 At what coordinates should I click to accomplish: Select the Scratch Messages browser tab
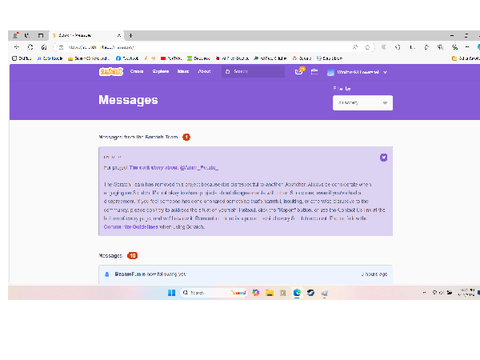pos(87,35)
